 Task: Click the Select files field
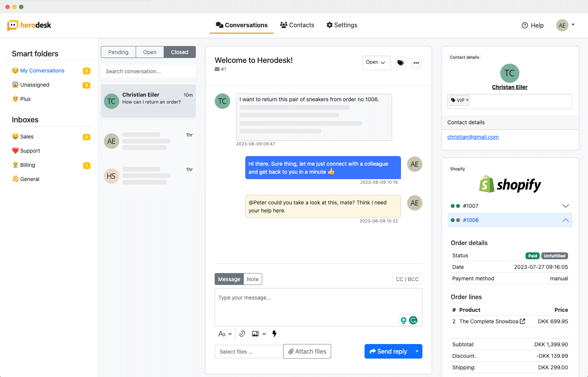[x=249, y=352]
